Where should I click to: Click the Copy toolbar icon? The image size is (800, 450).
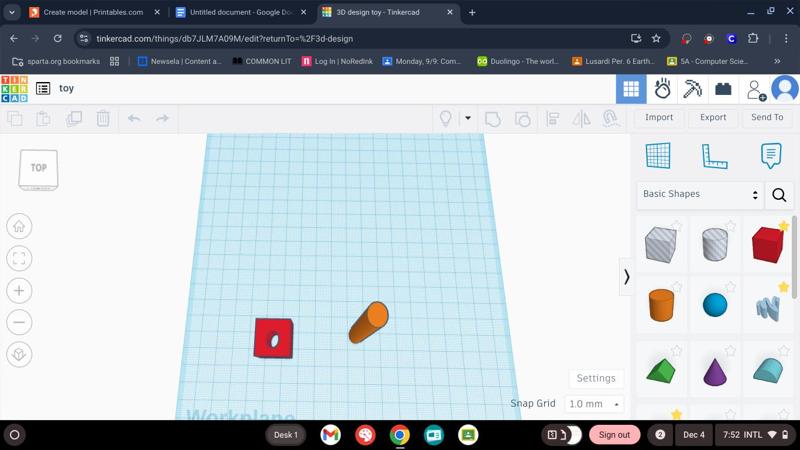(x=15, y=118)
